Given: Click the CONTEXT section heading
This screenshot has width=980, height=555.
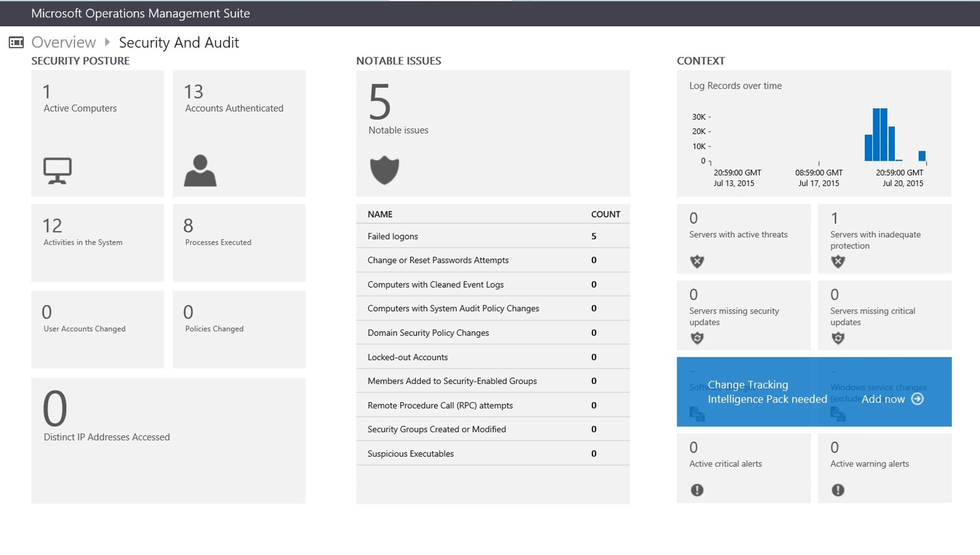Looking at the screenshot, I should 701,61.
